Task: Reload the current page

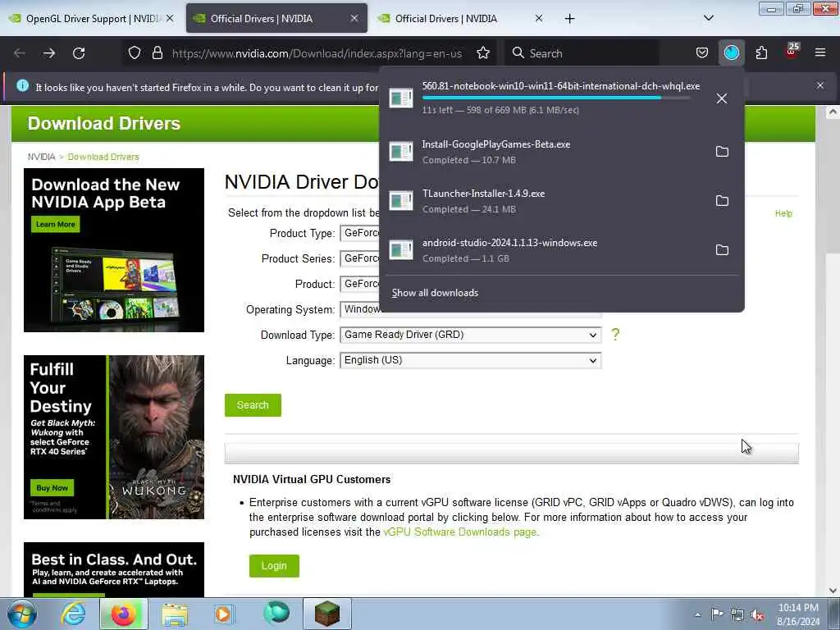Action: pyautogui.click(x=79, y=53)
